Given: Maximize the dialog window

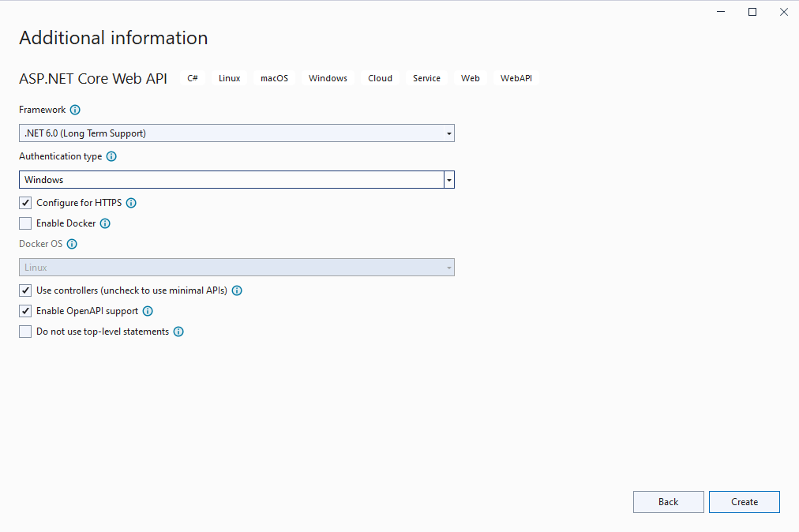Looking at the screenshot, I should pos(752,12).
